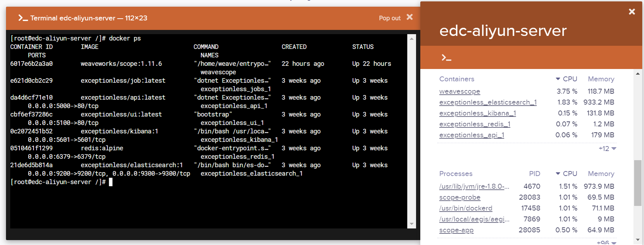Click exceptionless/elasticsearch:1 image text
Viewport: 644px width, 245px height.
point(132,165)
